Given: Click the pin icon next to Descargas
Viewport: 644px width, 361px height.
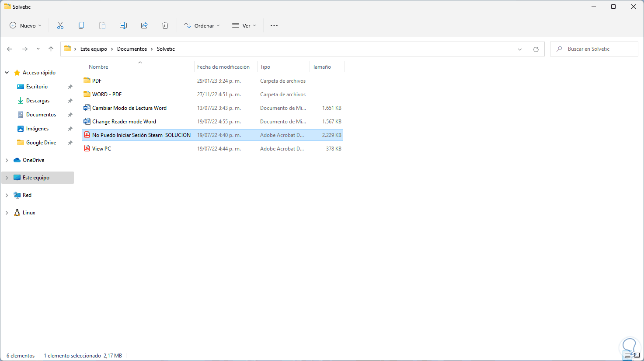Looking at the screenshot, I should [x=70, y=101].
